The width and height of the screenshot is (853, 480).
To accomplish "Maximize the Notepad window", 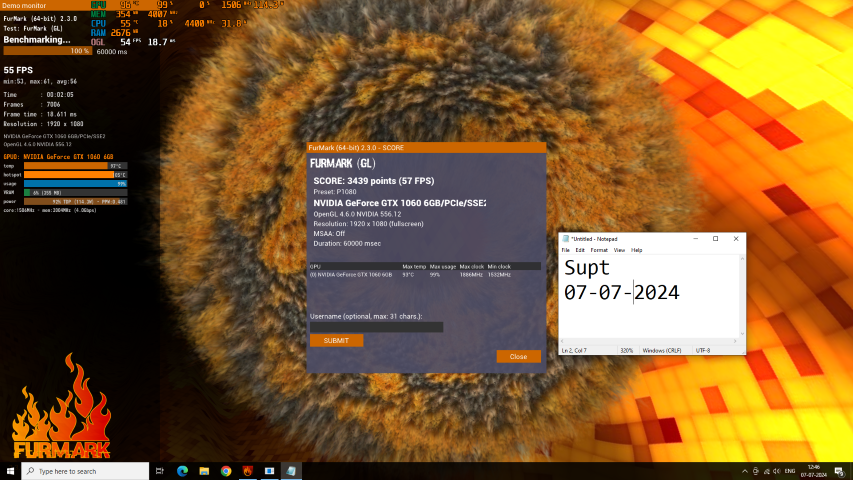I will coord(715,239).
